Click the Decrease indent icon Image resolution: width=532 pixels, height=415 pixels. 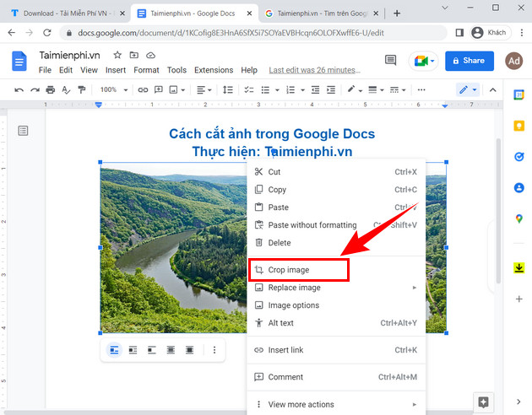pyautogui.click(x=315, y=89)
